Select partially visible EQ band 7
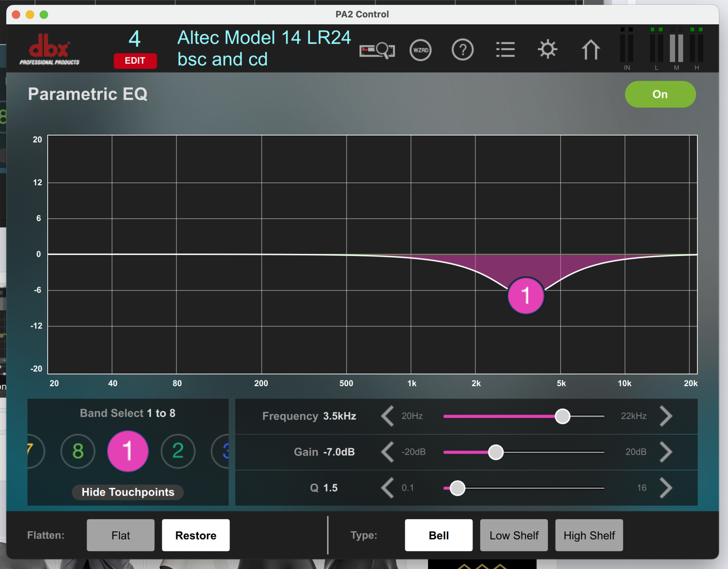The height and width of the screenshot is (569, 728). point(36,451)
